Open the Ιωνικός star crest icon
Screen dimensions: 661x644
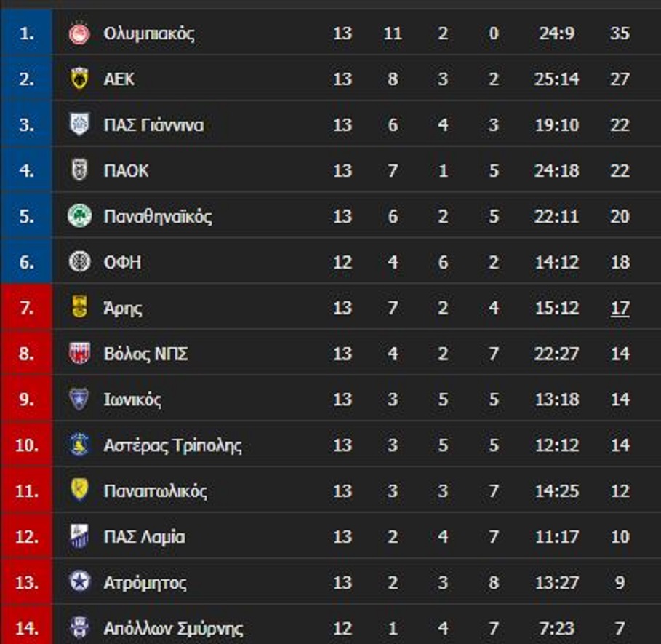pos(79,399)
